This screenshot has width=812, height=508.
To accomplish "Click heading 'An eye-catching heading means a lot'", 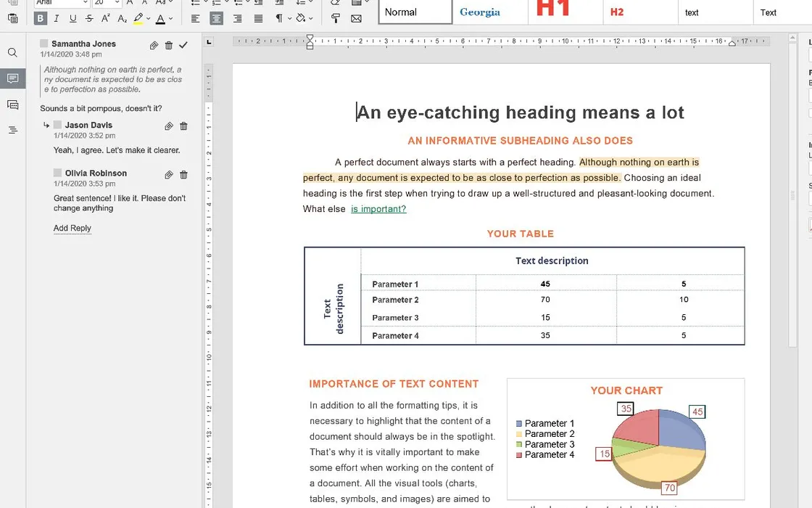I will tap(521, 112).
